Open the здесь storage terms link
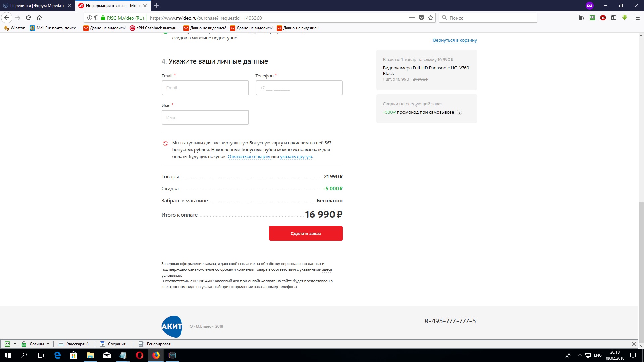The image size is (644, 362). pyautogui.click(x=327, y=269)
